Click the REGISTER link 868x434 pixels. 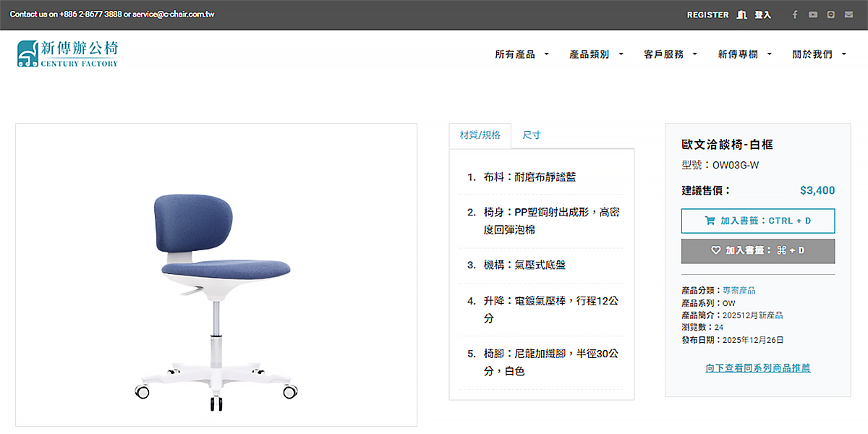707,14
